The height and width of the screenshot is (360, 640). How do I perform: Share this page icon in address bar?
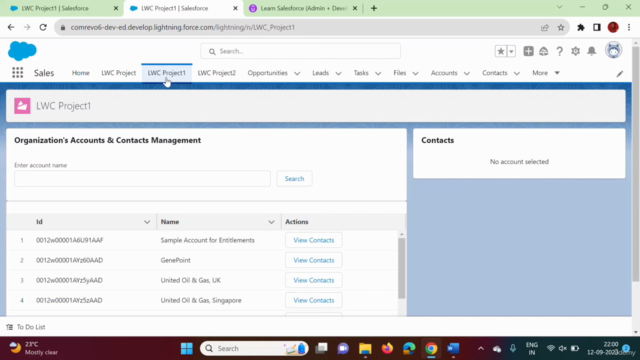(544, 27)
